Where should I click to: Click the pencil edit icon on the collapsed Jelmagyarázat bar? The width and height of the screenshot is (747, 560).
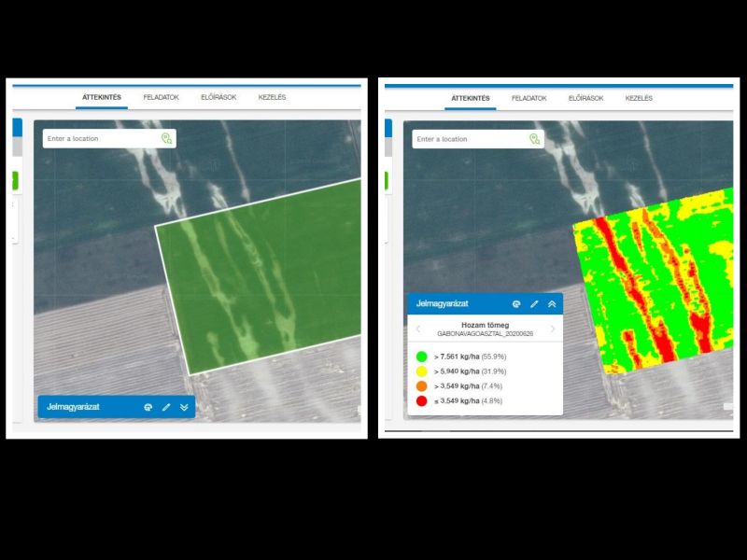point(166,407)
